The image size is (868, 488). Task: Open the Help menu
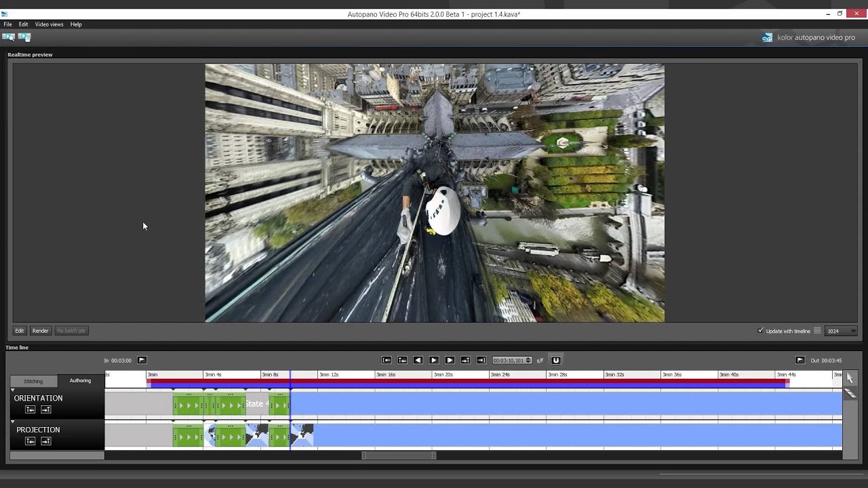coord(76,24)
